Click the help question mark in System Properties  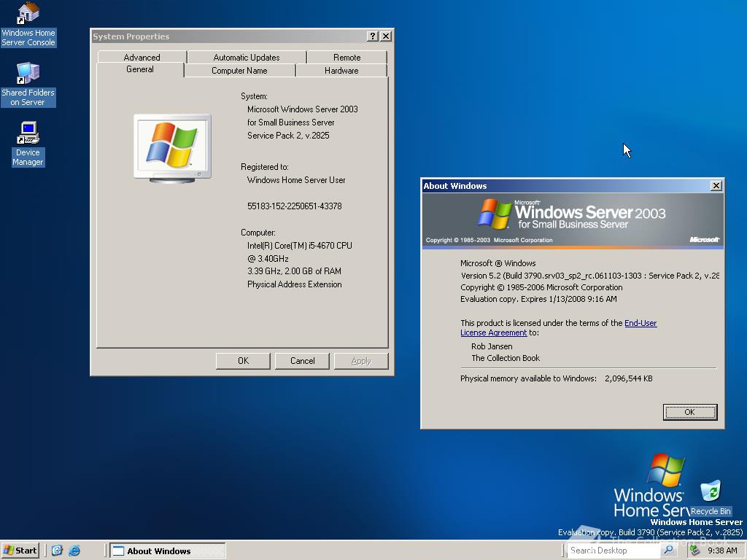click(x=373, y=36)
